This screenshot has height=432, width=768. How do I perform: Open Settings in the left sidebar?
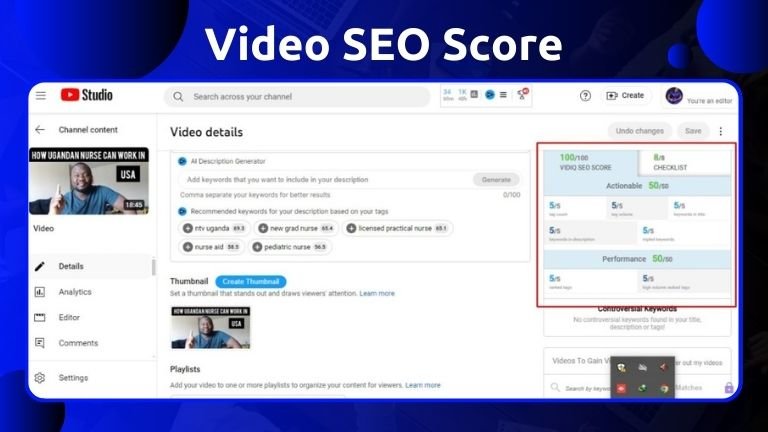click(x=73, y=378)
